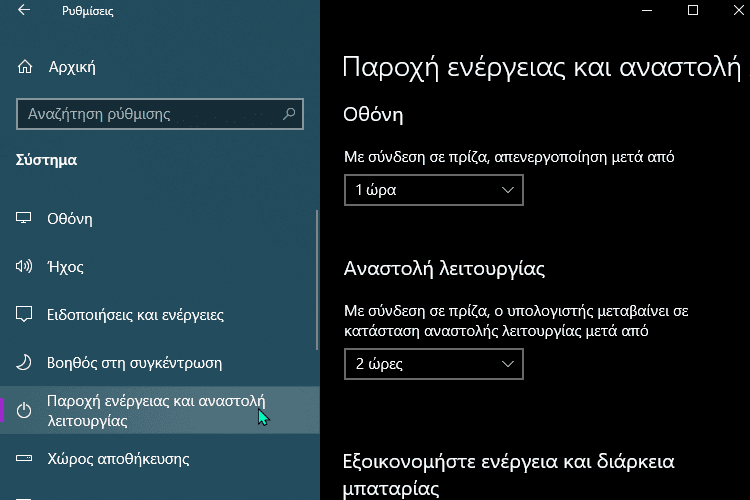Click the sidebar vertical scrollbar
The width and height of the screenshot is (750, 500).
coord(317,280)
